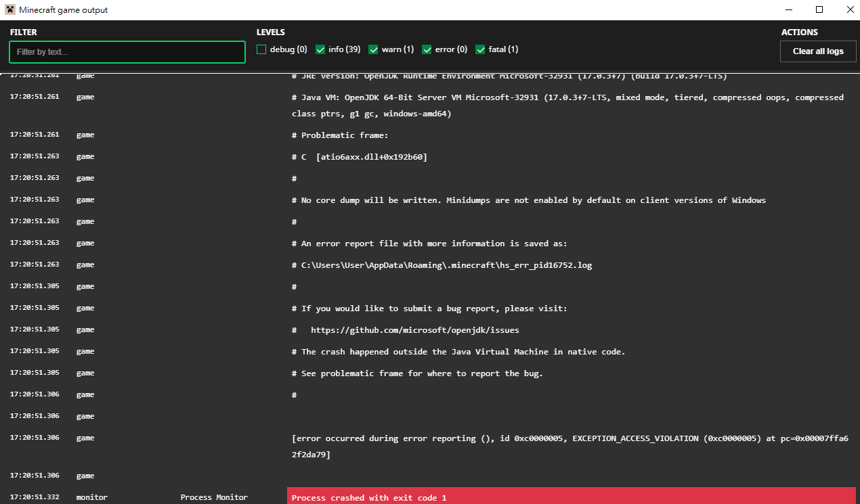Image resolution: width=860 pixels, height=504 pixels.
Task: Click the EXCEPTION_ACCESS_VIOLATION error log line
Action: tap(569, 446)
